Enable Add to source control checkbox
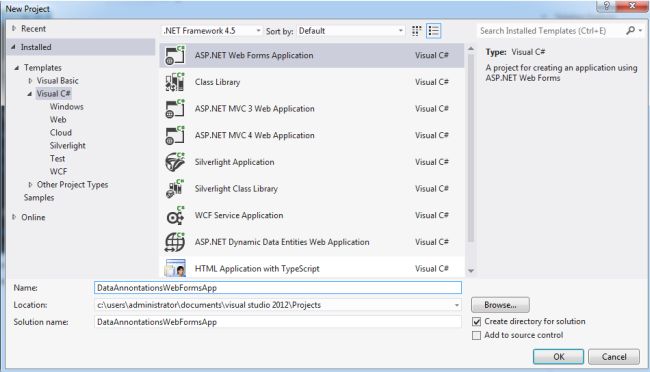 [x=477, y=335]
